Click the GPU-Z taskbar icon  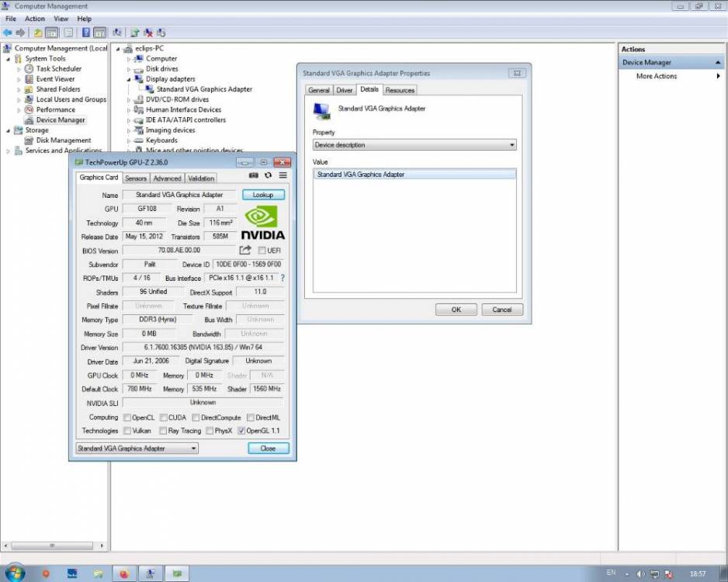click(177, 573)
